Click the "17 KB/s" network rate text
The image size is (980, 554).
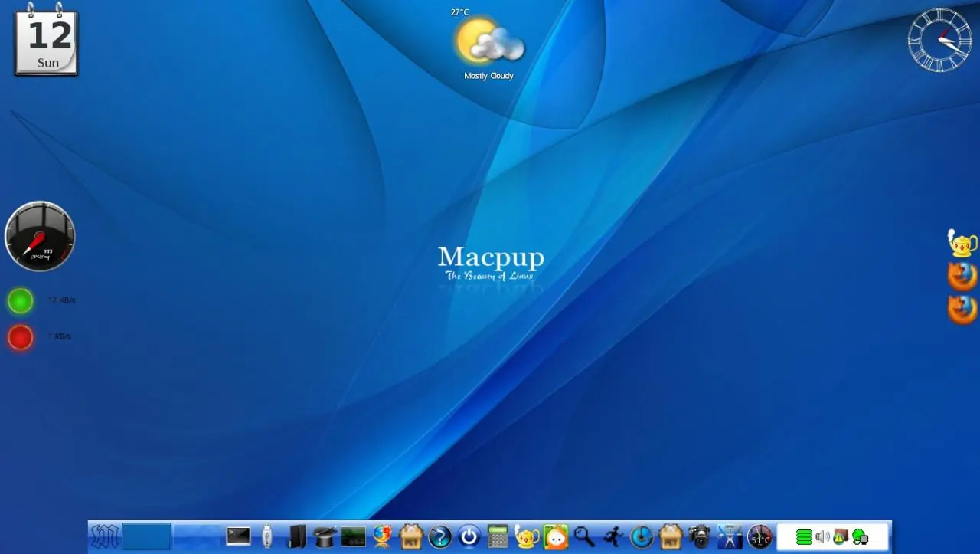click(x=62, y=300)
